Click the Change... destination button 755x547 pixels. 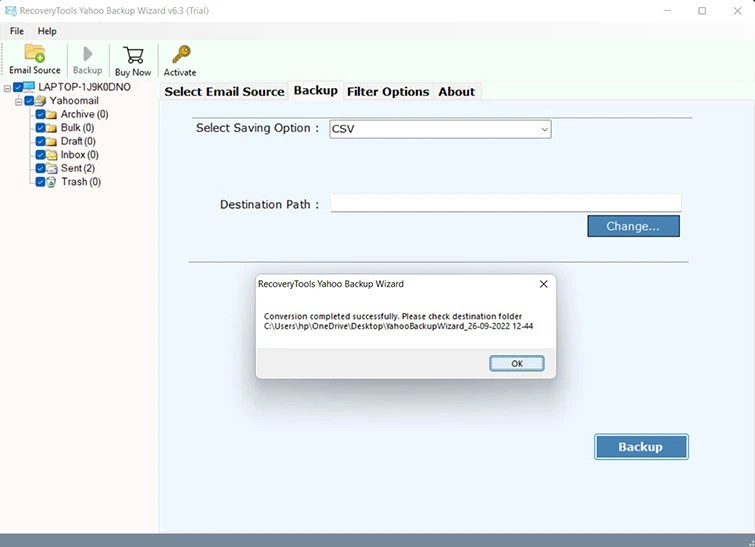[633, 226]
